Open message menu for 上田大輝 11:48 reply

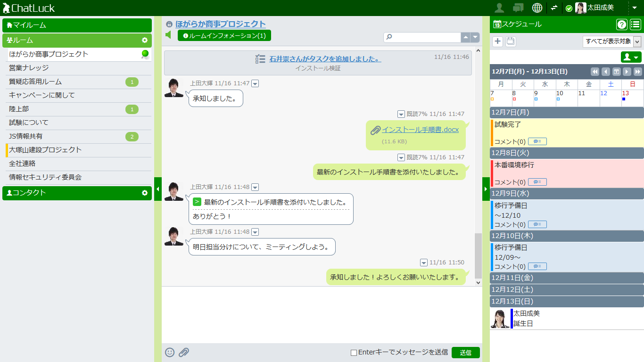(x=255, y=187)
